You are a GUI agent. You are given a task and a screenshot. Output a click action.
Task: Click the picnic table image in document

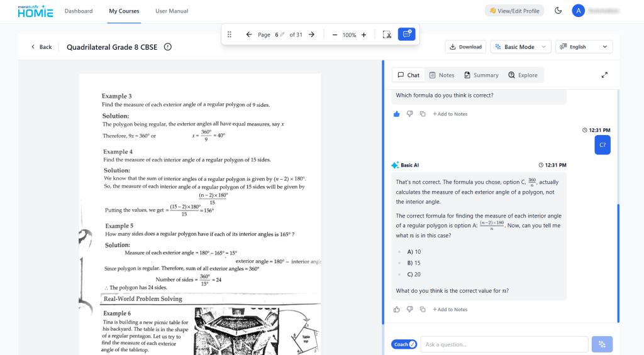click(236, 331)
